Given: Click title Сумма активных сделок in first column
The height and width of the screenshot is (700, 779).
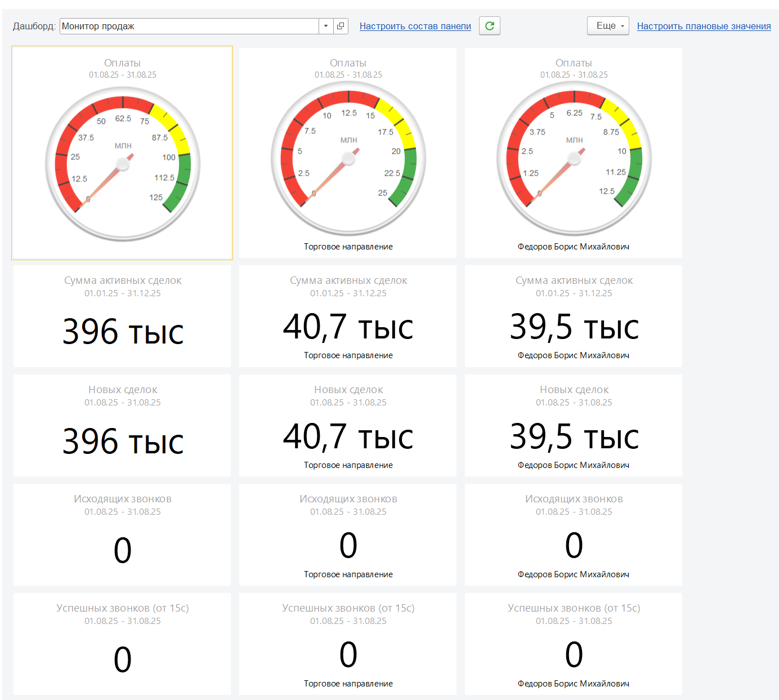Looking at the screenshot, I should click(123, 280).
